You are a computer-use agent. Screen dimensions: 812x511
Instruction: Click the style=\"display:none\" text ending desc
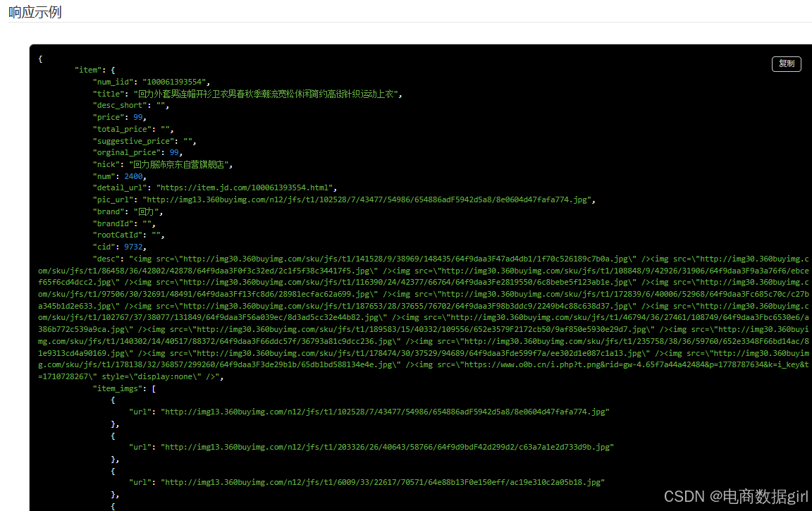(152, 376)
